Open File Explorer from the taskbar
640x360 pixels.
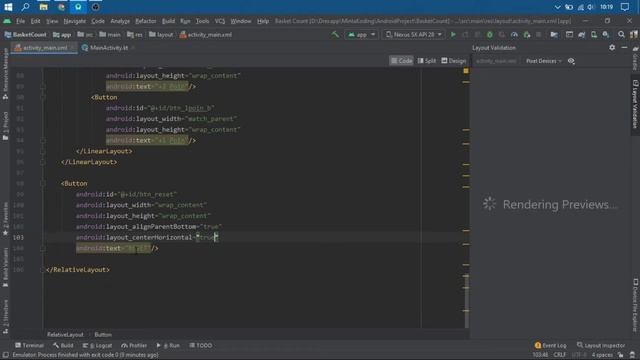[43, 7]
